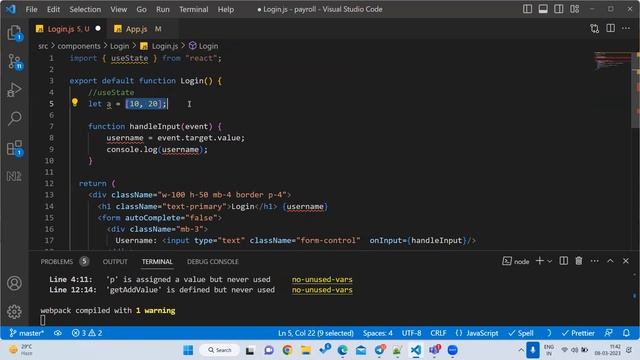The width and height of the screenshot is (640, 360).
Task: Toggle Secondary Side Bar visibility
Action: (559, 9)
